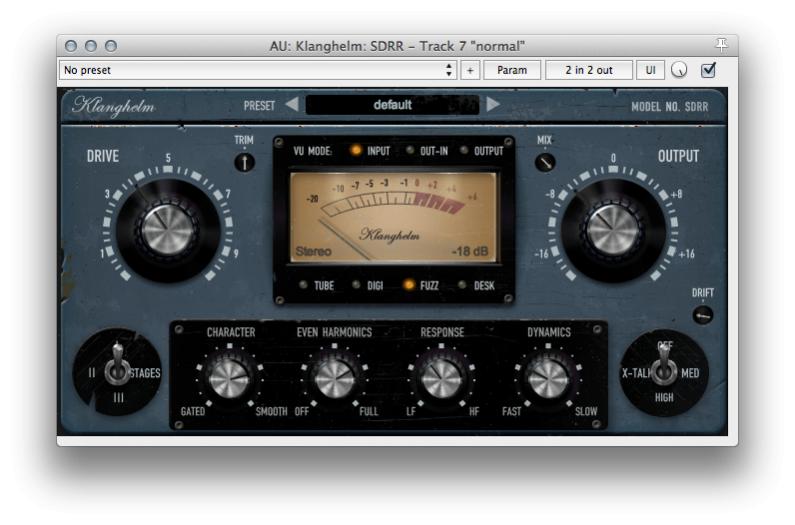Open the No preset dropdown
Screen dimensions: 795x525
coord(258,70)
